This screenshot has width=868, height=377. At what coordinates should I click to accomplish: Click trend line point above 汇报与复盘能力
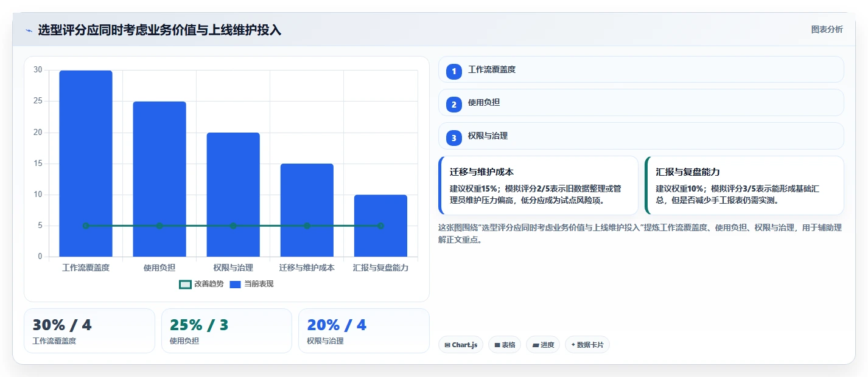(x=380, y=226)
